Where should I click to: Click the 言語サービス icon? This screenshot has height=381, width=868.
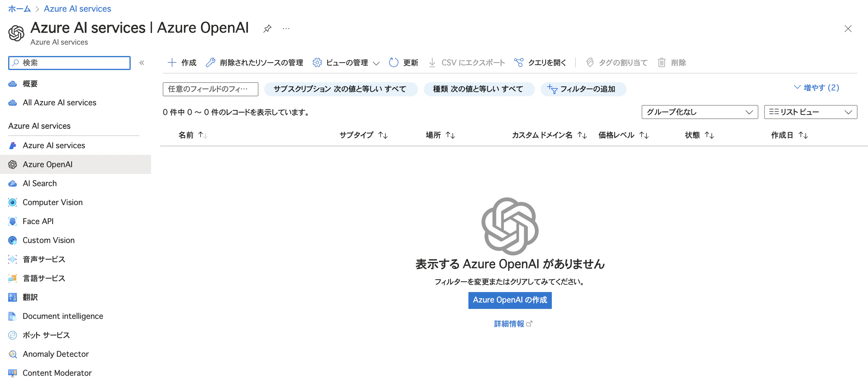pos(13,278)
